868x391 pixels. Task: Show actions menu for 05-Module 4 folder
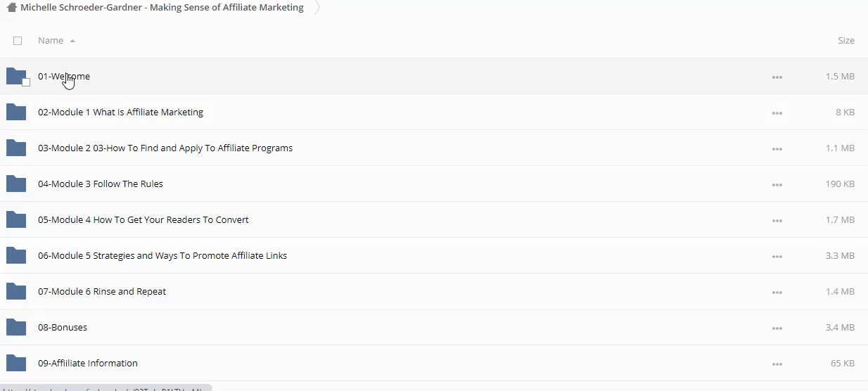[777, 220]
